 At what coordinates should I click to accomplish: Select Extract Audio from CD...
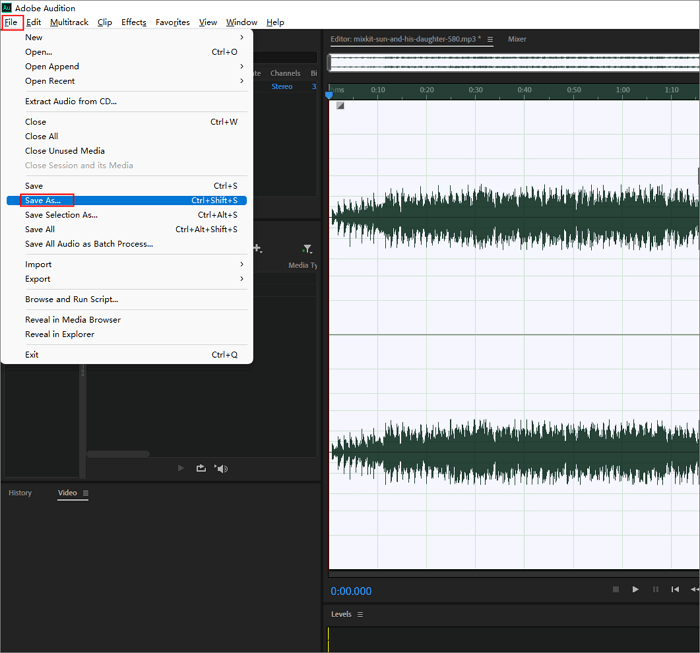click(x=127, y=101)
